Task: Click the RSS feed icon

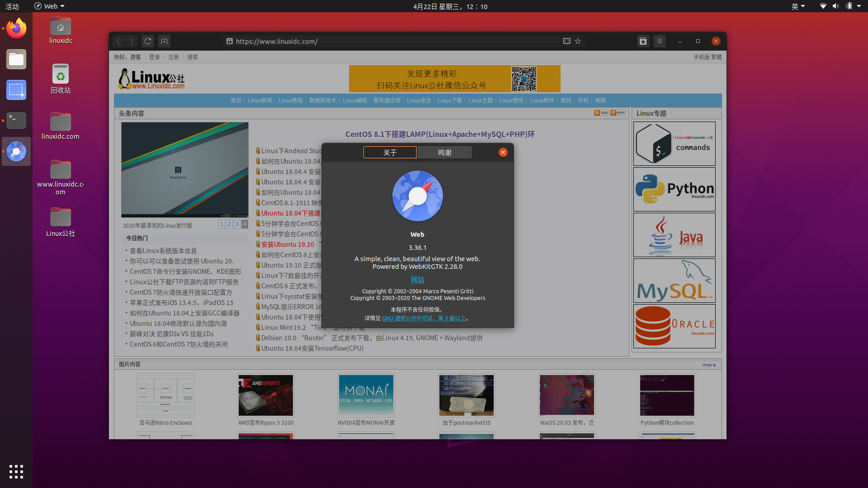Action: (601, 113)
